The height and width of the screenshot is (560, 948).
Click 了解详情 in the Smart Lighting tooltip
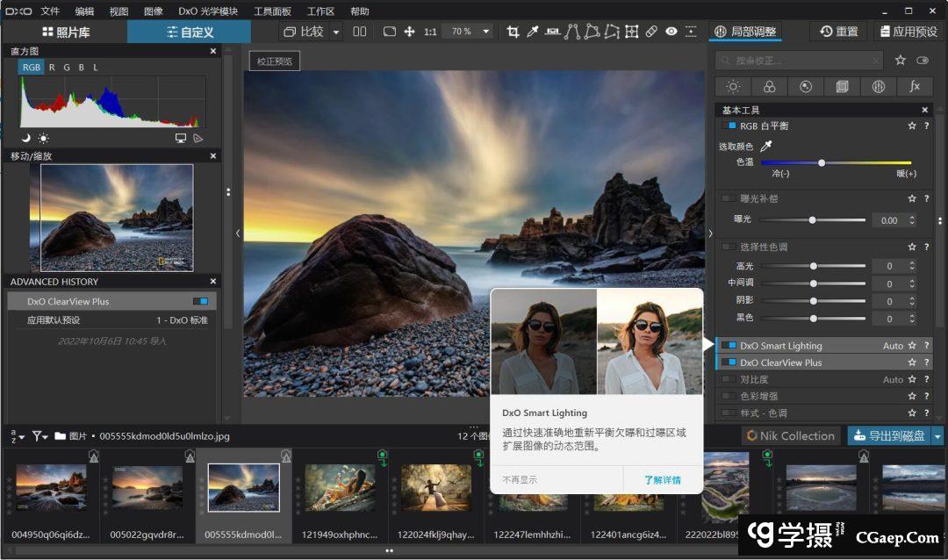(x=662, y=480)
